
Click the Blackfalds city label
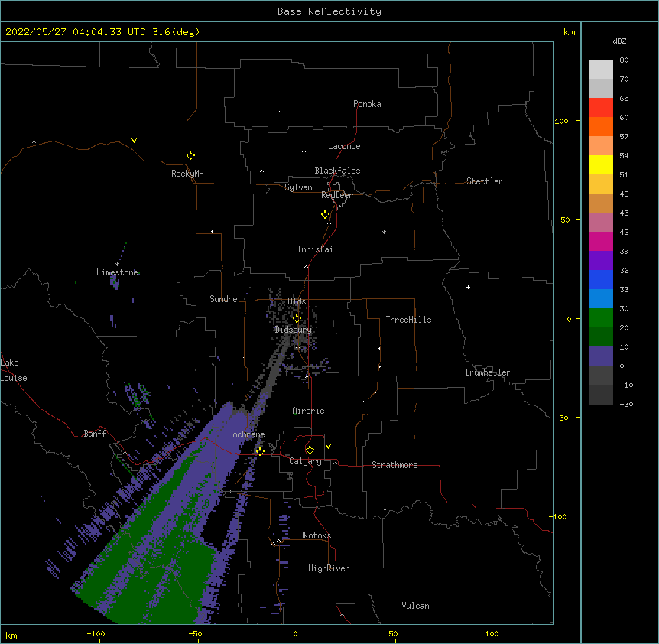337,171
